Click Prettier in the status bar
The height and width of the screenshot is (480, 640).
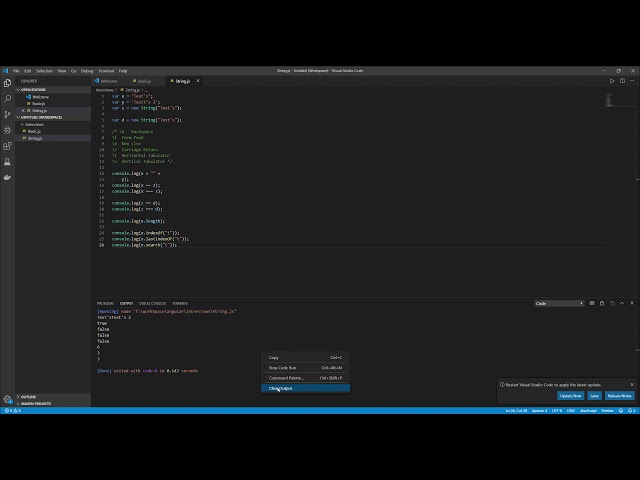[607, 411]
